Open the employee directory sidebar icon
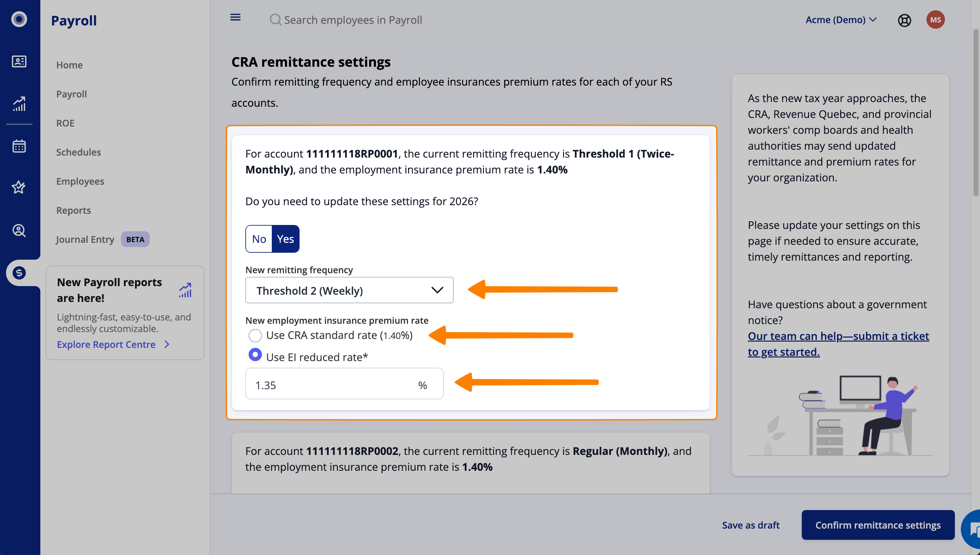 (x=19, y=61)
